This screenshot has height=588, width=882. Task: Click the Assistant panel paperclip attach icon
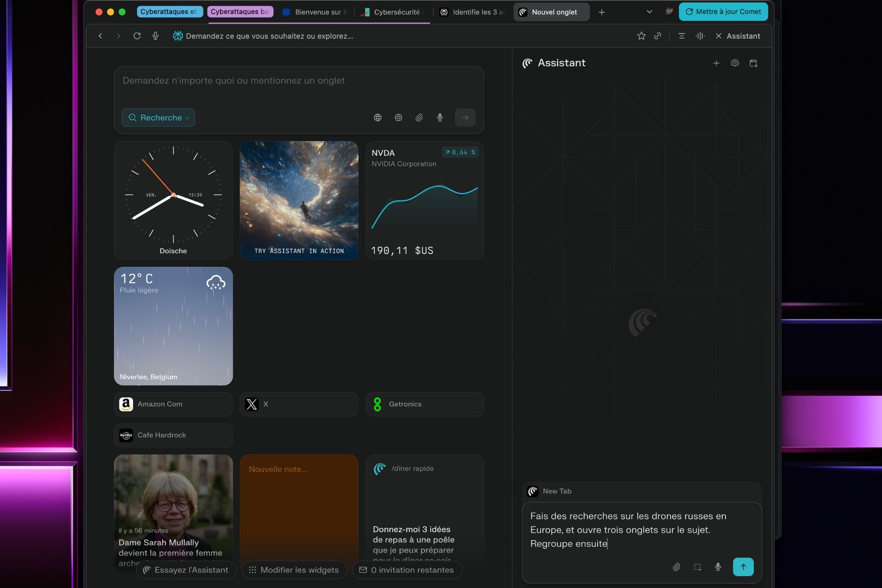pos(677,567)
